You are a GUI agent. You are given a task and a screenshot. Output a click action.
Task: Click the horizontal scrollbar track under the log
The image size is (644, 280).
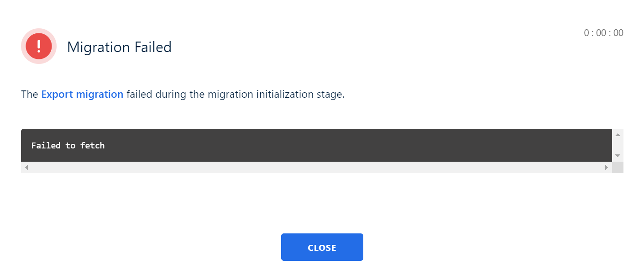(x=316, y=168)
